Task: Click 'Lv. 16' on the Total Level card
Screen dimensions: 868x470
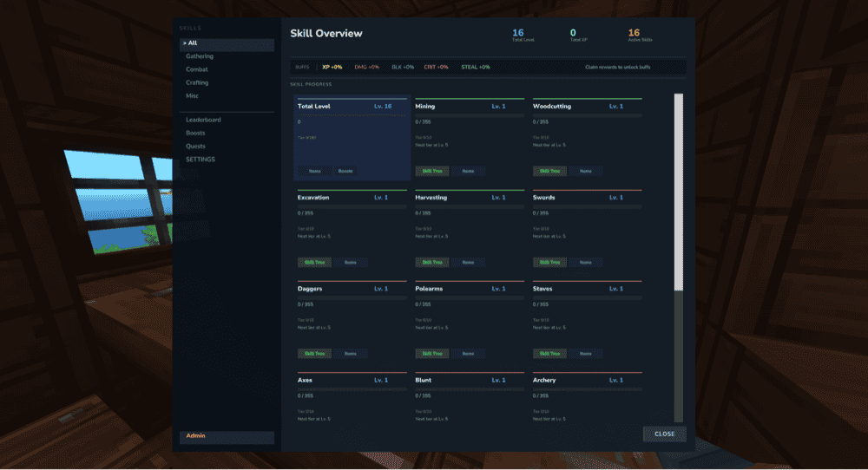Action: click(x=383, y=107)
